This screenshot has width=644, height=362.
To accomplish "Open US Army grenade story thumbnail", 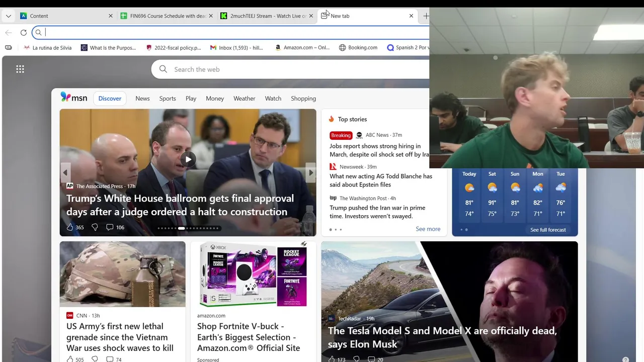I will 122,274.
